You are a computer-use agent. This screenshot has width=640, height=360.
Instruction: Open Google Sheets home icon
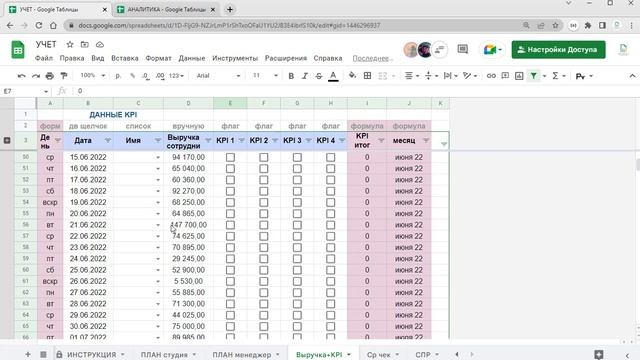pos(18,50)
